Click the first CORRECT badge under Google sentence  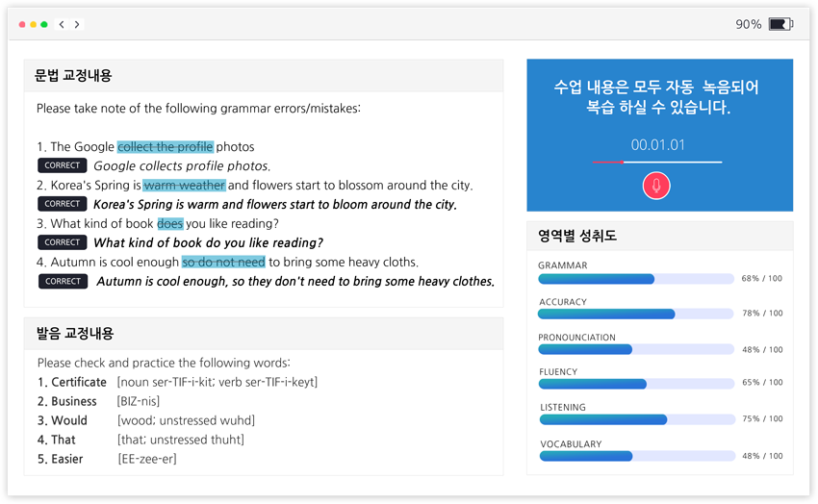point(63,165)
